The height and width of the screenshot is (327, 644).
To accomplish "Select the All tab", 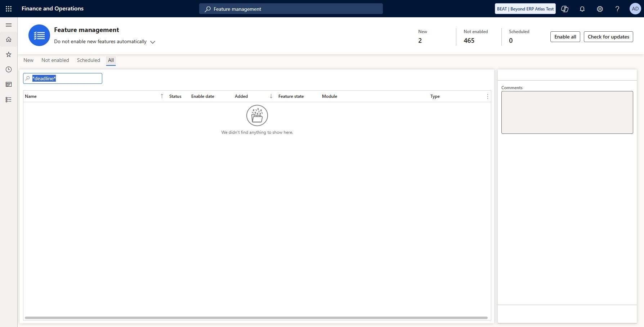I will click(x=111, y=60).
